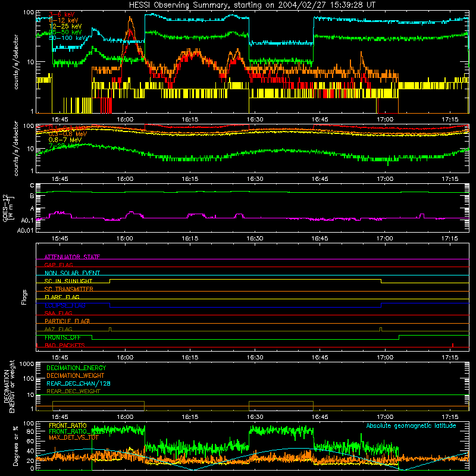The image size is (476, 476).
Task: Select the 6-12 keV legend label
Action: click(x=63, y=20)
